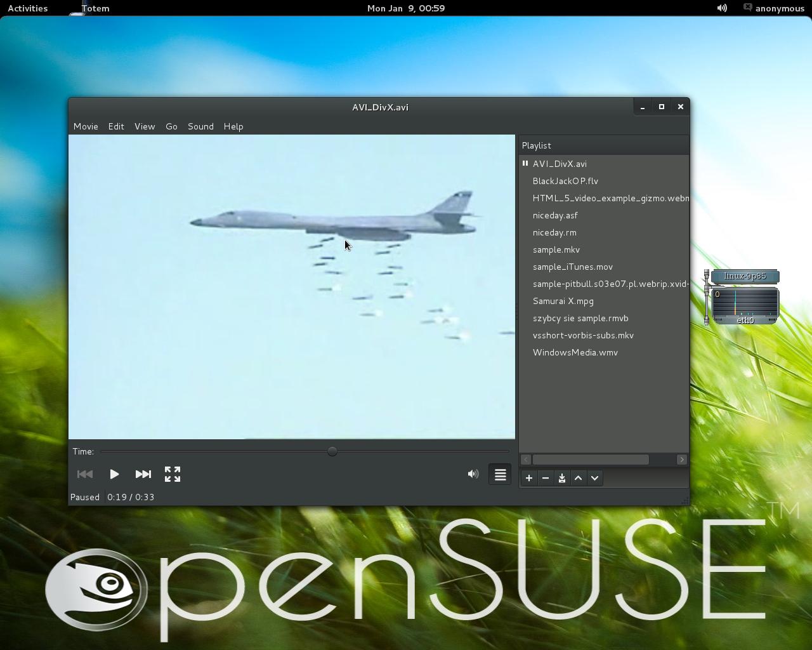The image size is (812, 650).
Task: Add a file to the playlist
Action: [x=529, y=478]
